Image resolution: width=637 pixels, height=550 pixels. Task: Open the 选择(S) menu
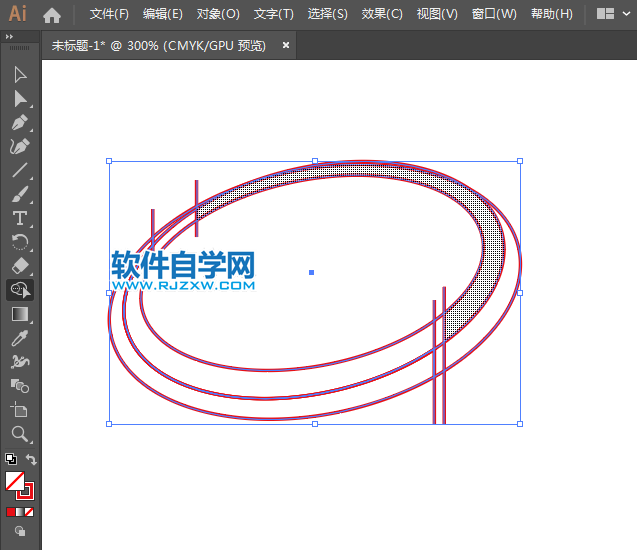pyautogui.click(x=327, y=14)
